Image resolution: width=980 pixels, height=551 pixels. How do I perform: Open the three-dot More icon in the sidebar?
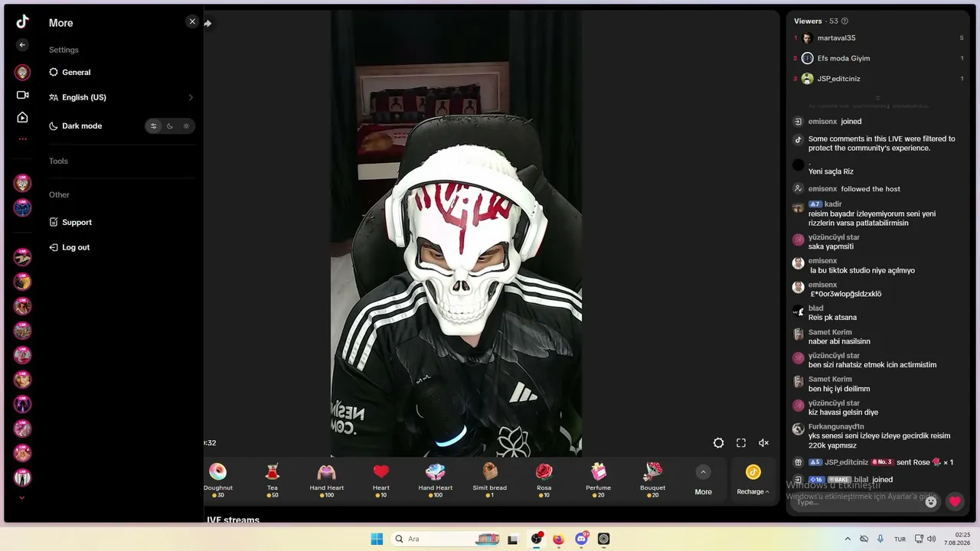[22, 139]
